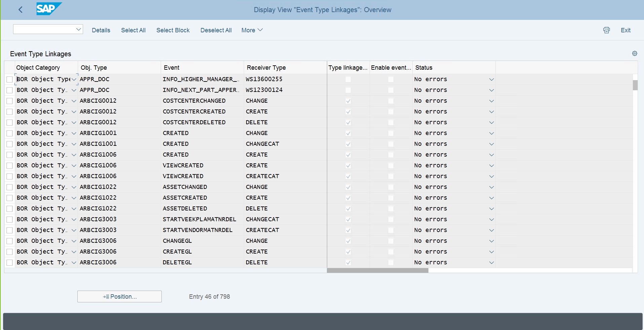Click the Select Block menu item
The height and width of the screenshot is (330, 644).
173,30
